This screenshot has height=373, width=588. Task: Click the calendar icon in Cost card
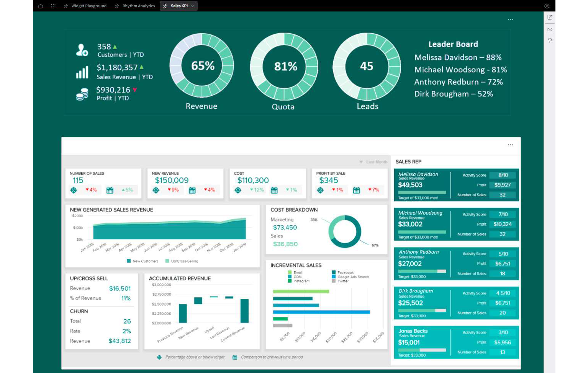pyautogui.click(x=274, y=190)
